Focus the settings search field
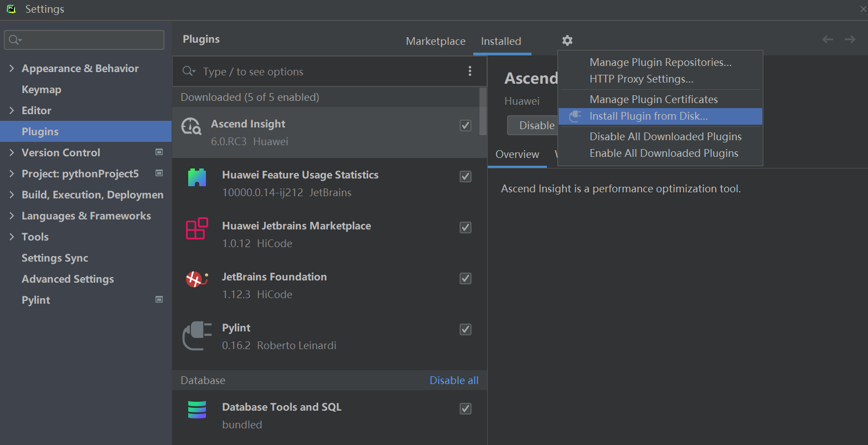The width and height of the screenshot is (868, 445). pyautogui.click(x=84, y=40)
